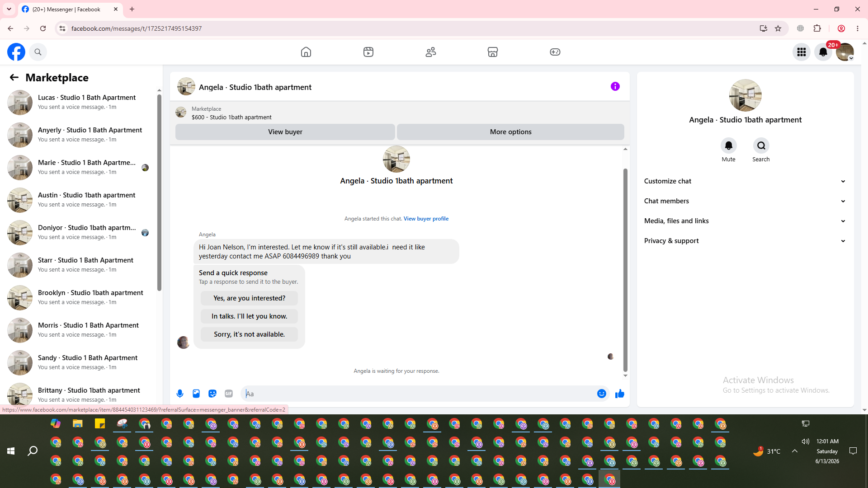The height and width of the screenshot is (488, 868).
Task: Attach a photo using the image icon
Action: 196,394
